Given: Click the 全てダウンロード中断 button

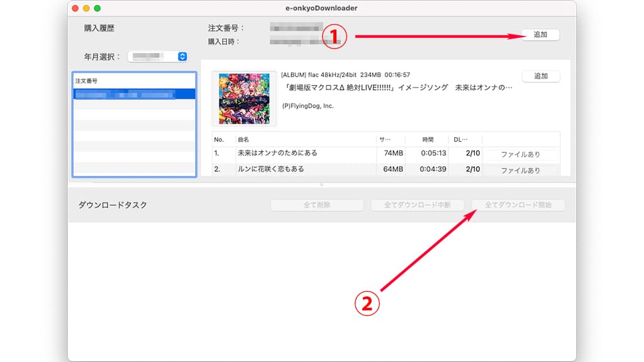Looking at the screenshot, I should pyautogui.click(x=418, y=205).
